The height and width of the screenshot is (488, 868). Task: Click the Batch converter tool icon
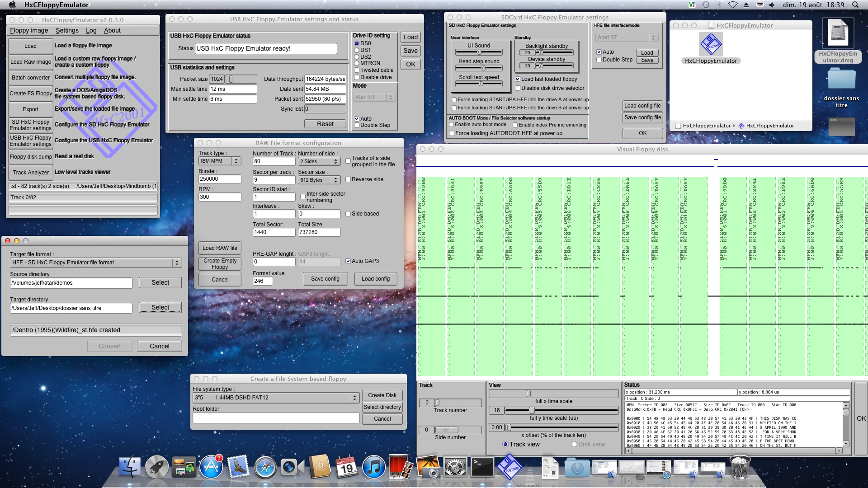point(29,76)
